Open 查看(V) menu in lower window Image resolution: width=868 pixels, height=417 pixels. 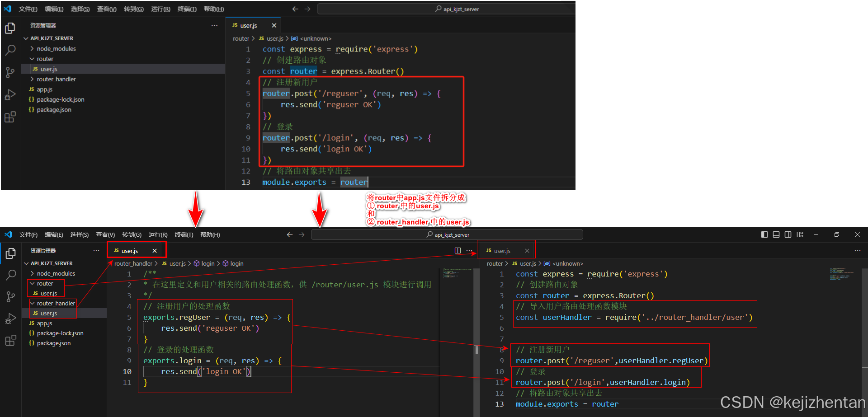(105, 234)
